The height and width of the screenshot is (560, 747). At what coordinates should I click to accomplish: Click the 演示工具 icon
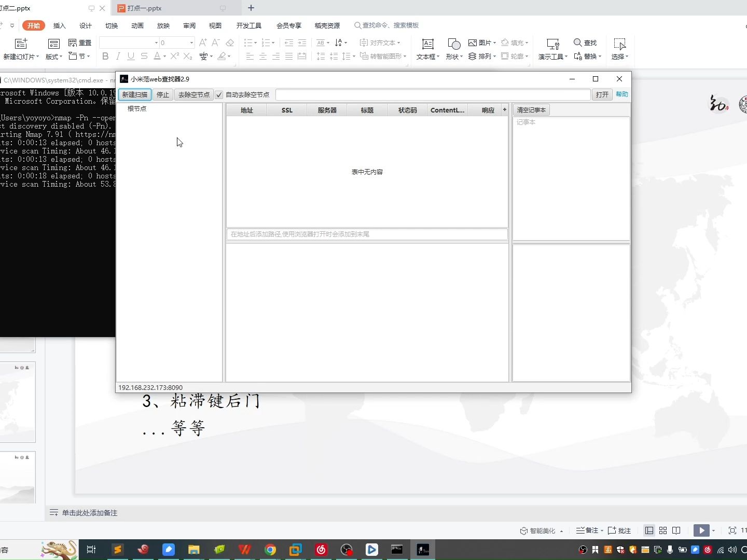point(553,44)
